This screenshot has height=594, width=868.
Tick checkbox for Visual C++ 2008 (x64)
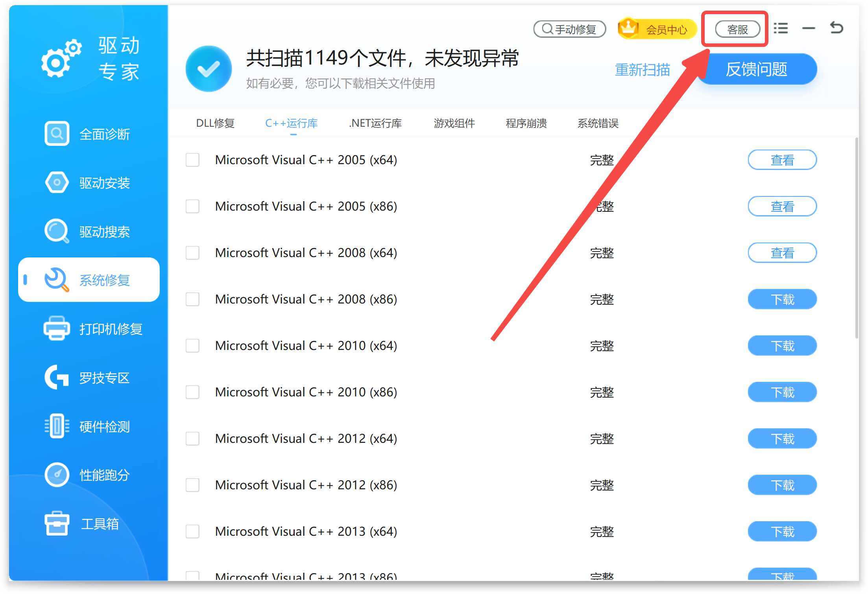coord(192,253)
